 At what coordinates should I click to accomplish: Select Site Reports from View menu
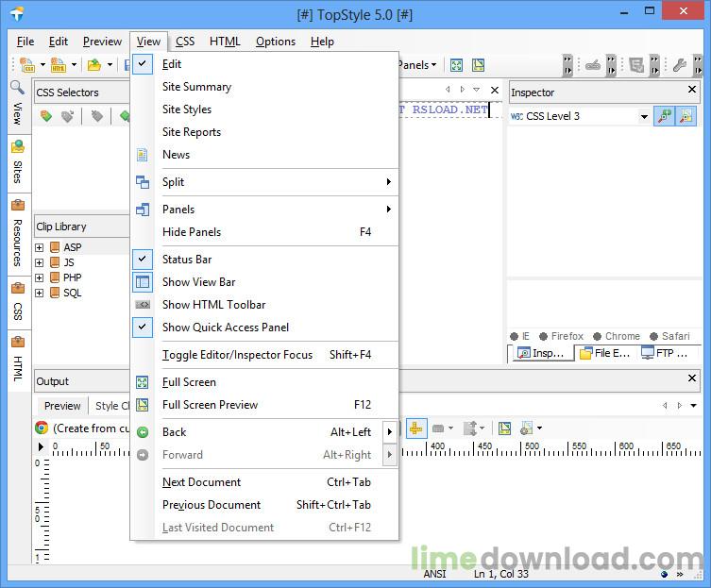pyautogui.click(x=192, y=132)
